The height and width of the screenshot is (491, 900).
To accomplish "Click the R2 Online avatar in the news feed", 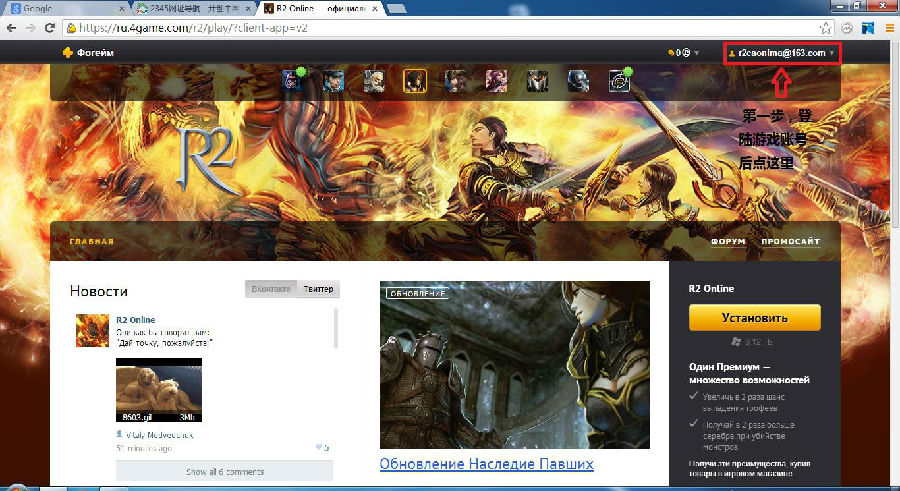I will coord(92,330).
